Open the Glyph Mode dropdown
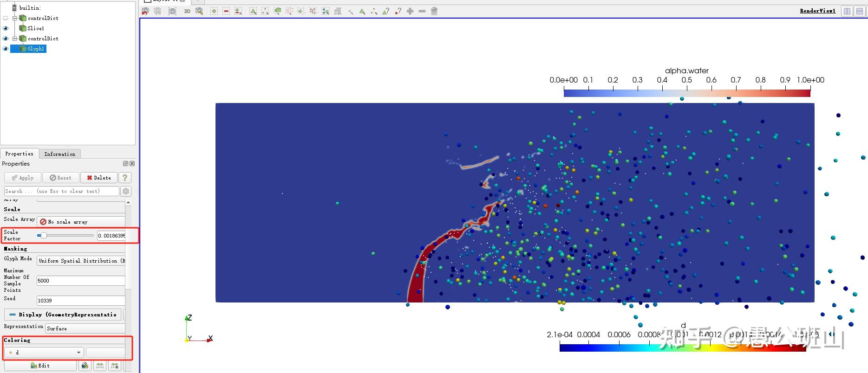 pos(81,261)
